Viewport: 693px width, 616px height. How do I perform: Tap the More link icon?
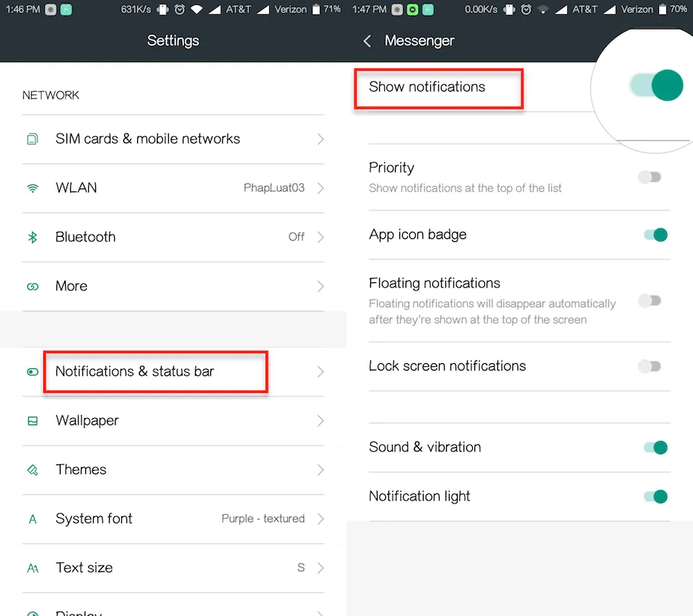coord(32,287)
